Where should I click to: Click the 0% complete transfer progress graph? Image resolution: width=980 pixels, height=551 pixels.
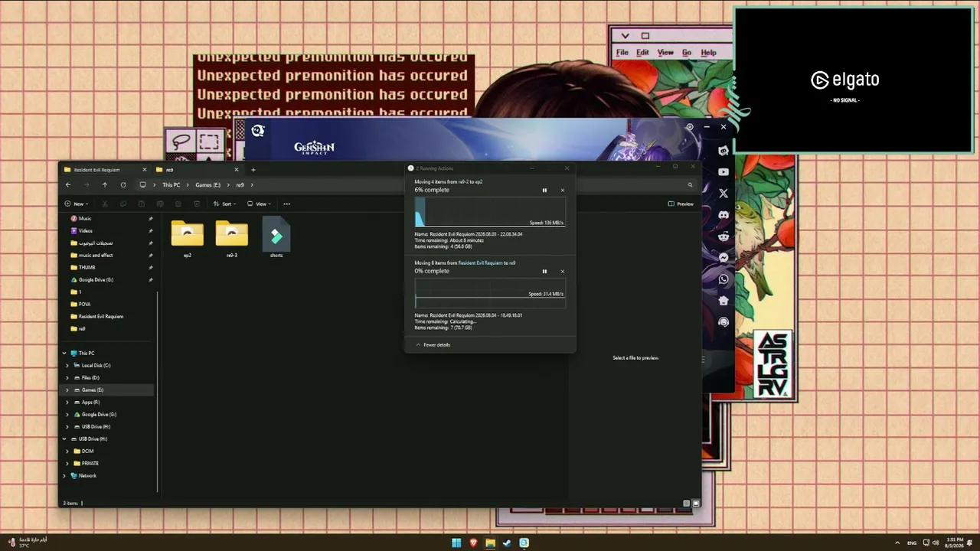pos(490,293)
